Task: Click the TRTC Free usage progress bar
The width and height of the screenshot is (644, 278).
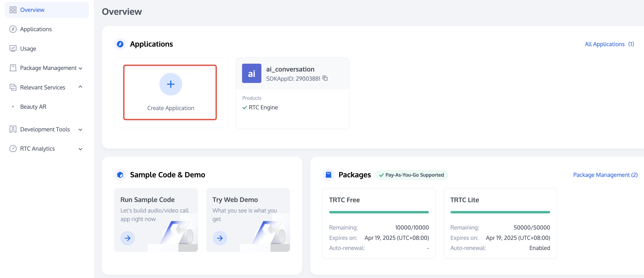Action: pyautogui.click(x=379, y=212)
